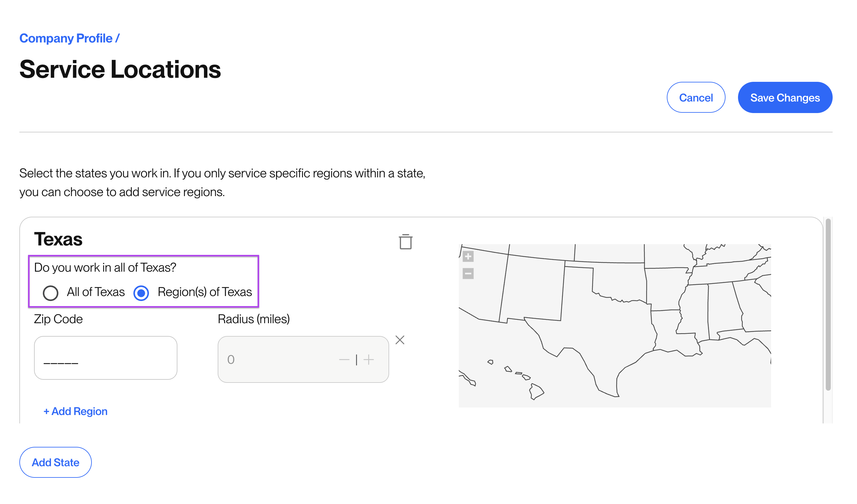Click the Add State button

click(55, 462)
